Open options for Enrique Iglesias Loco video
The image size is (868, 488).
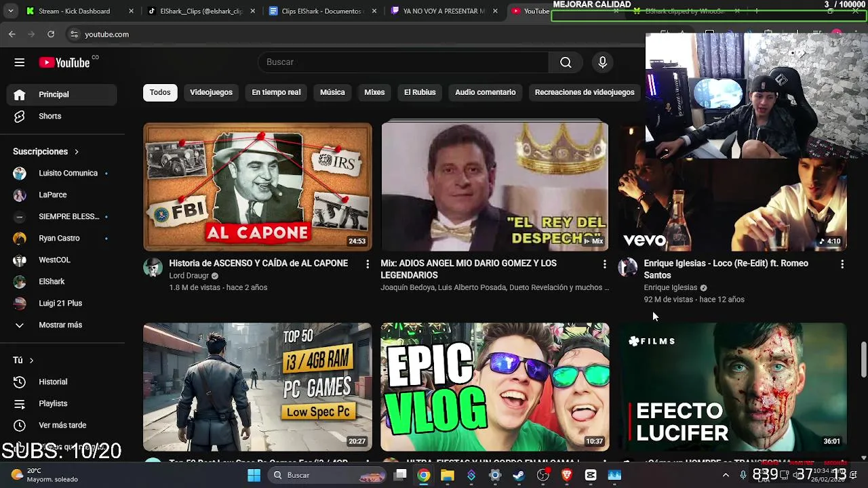842,264
